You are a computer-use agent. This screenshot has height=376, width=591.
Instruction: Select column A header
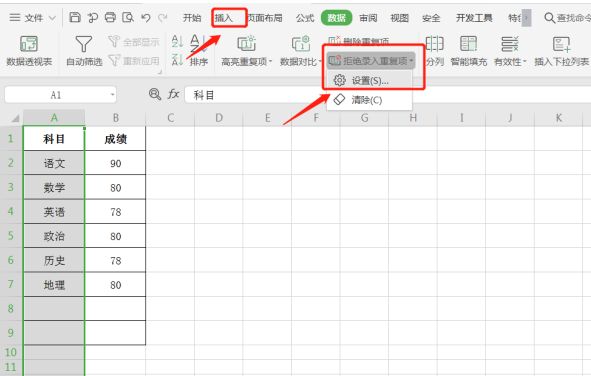(54, 118)
